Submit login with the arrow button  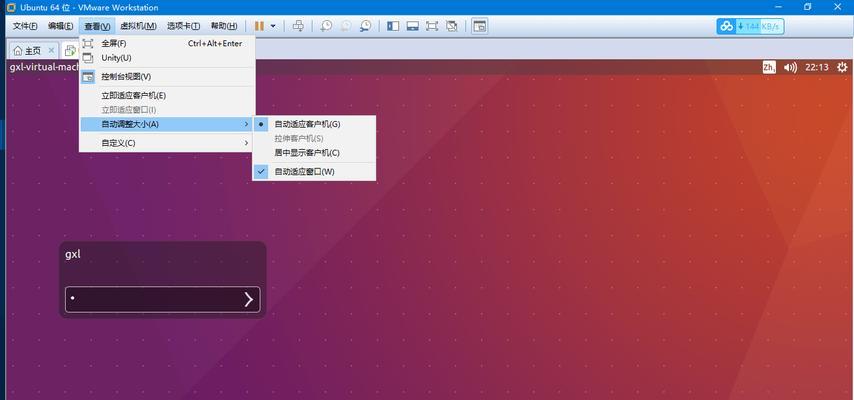248,299
